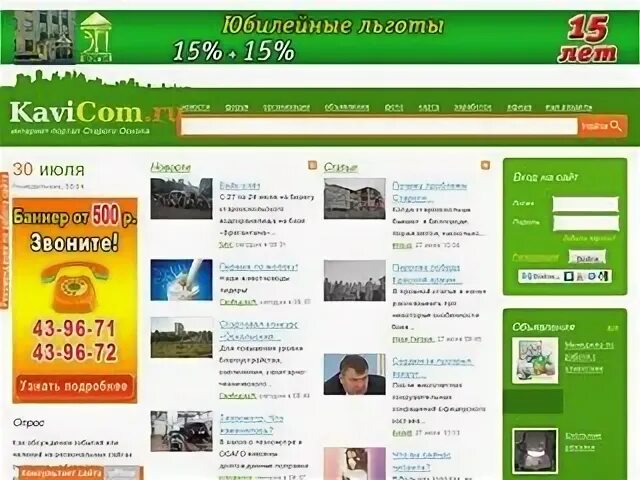The height and width of the screenshot is (480, 640).
Task: Click the vertical orange tab on the left page edge
Action: pos(4,240)
